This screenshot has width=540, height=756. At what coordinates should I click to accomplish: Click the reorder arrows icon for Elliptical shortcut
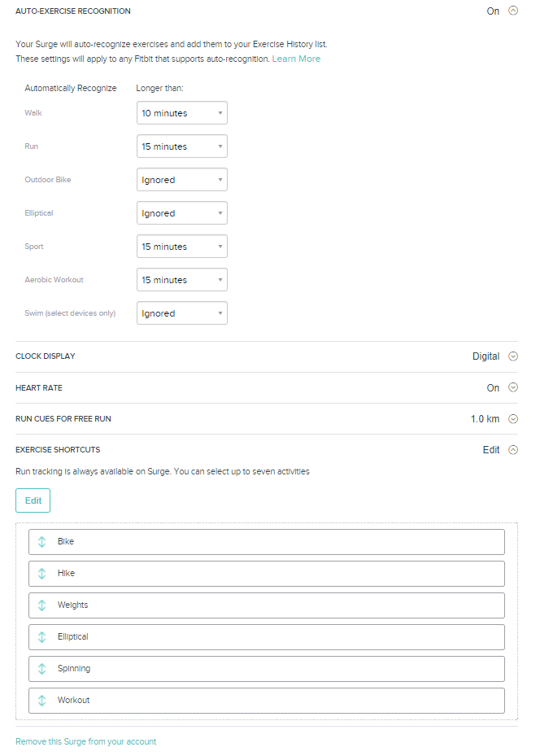coord(42,637)
